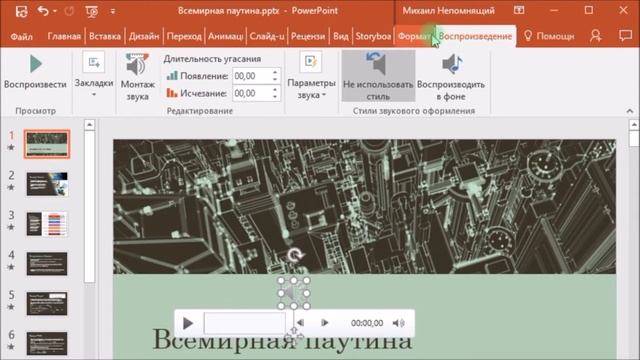
Task: Skip backward in audio player
Action: pos(300,323)
